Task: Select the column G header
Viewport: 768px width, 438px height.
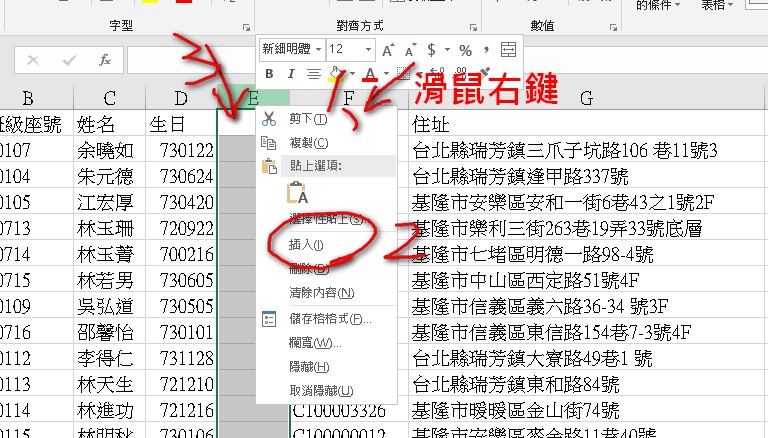Action: [x=586, y=97]
